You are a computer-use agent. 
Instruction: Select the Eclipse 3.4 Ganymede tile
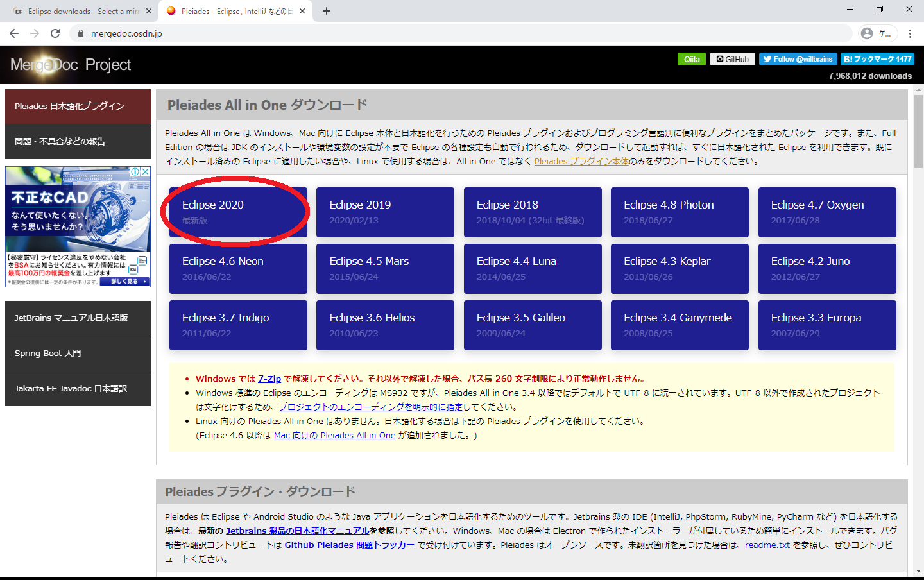[680, 325]
